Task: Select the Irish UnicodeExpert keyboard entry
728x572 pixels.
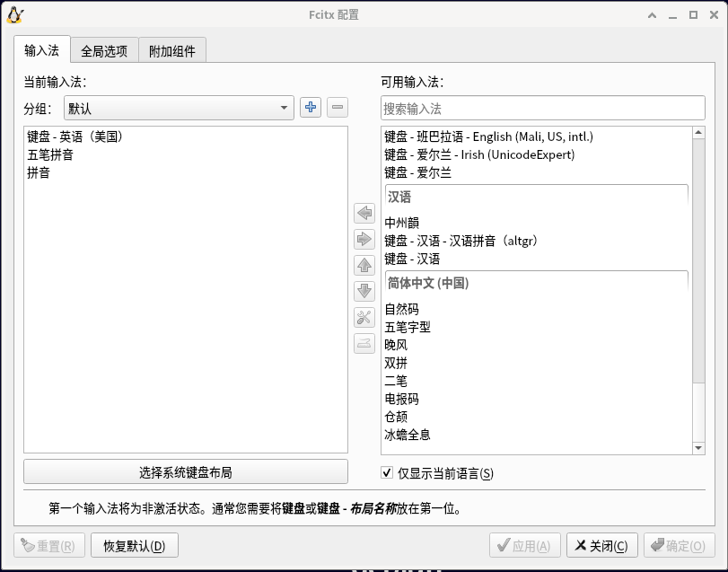Action: coord(537,154)
